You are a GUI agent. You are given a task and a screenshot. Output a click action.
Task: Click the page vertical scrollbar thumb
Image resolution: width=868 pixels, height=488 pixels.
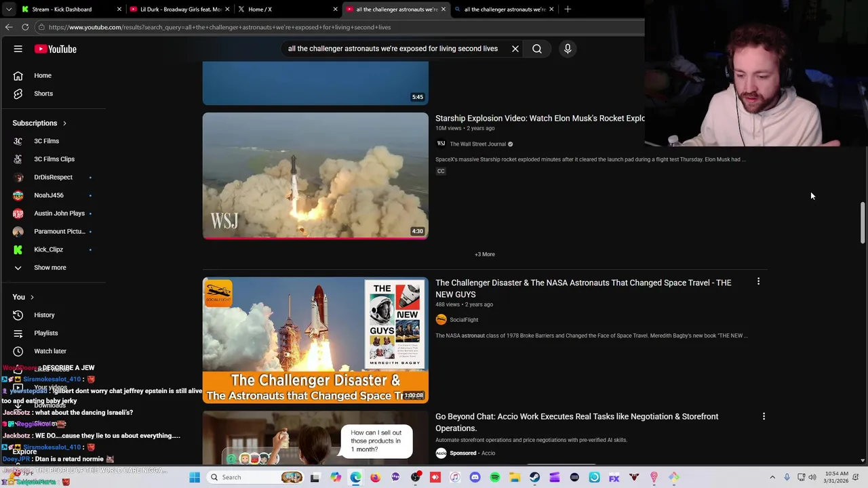point(863,222)
